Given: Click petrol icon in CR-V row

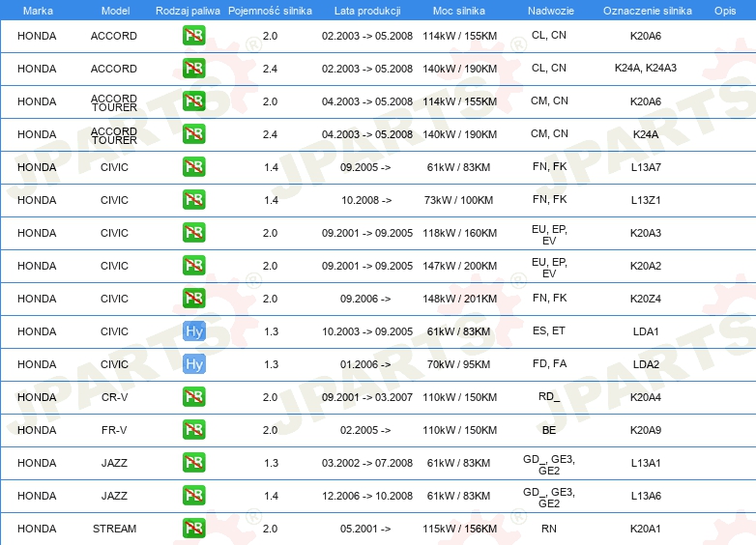Looking at the screenshot, I should point(193,396).
